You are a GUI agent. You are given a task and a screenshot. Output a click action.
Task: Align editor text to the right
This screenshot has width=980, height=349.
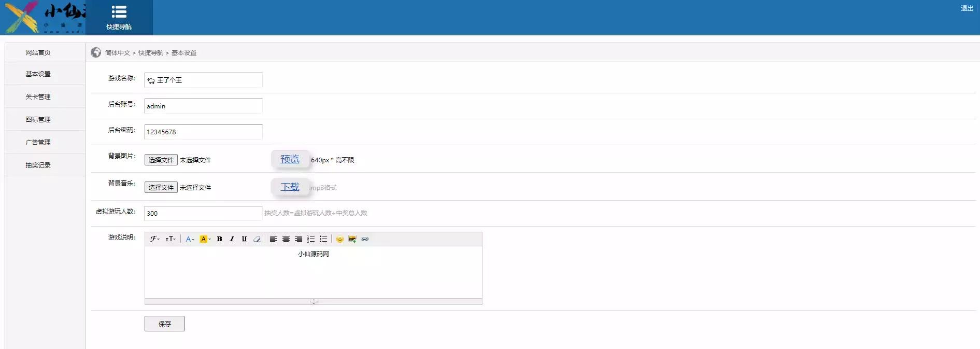pyautogui.click(x=298, y=239)
